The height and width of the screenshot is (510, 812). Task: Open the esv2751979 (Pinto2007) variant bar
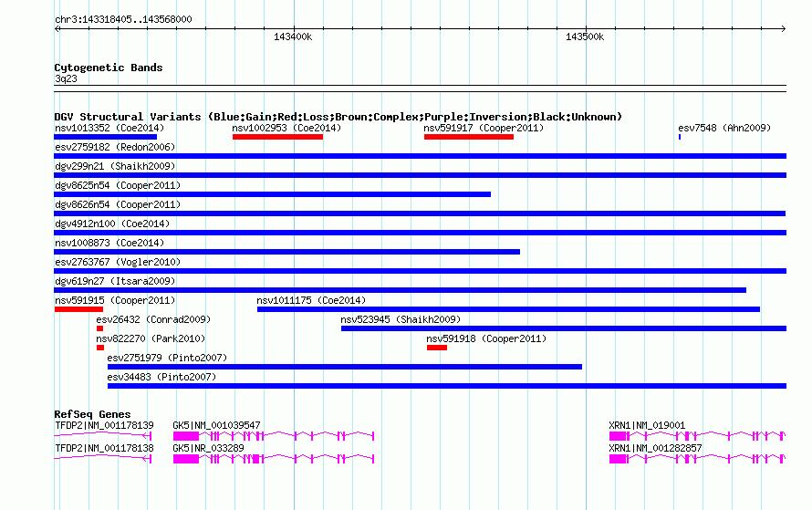pyautogui.click(x=345, y=367)
